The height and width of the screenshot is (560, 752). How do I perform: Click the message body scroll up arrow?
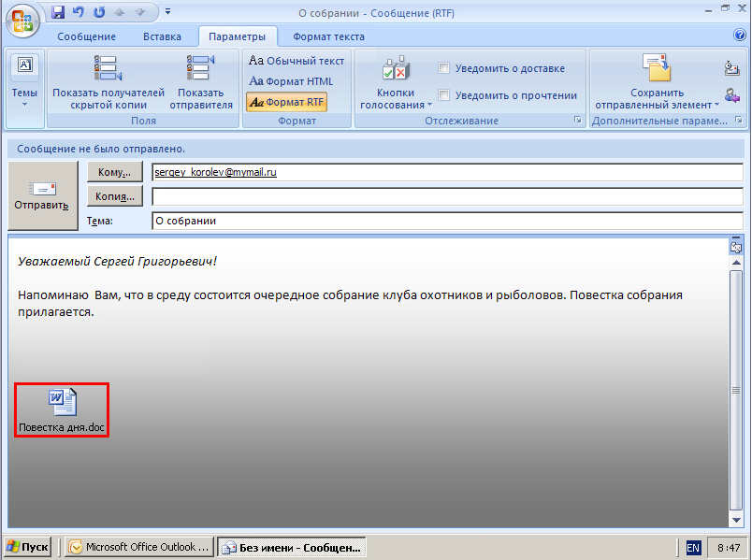click(736, 263)
